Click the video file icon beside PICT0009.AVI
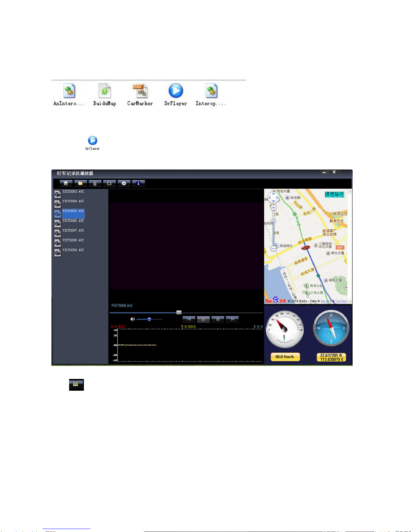Image resolution: width=411 pixels, height=532 pixels. click(x=58, y=252)
